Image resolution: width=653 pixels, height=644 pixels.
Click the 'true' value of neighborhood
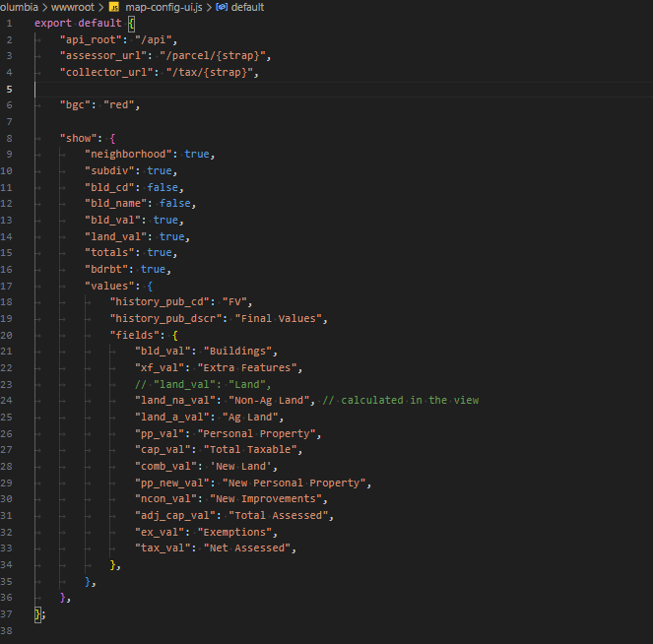tap(197, 154)
